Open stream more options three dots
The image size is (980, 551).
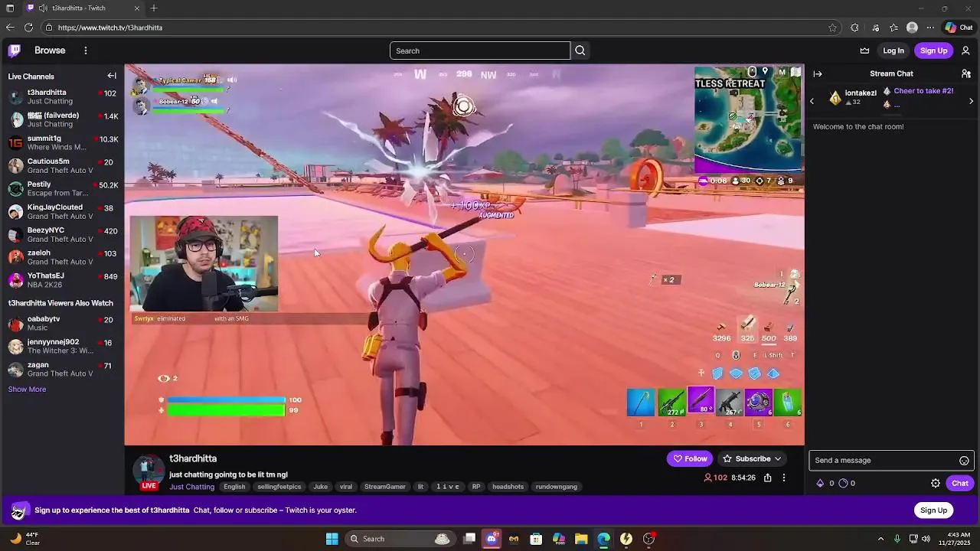pyautogui.click(x=783, y=478)
